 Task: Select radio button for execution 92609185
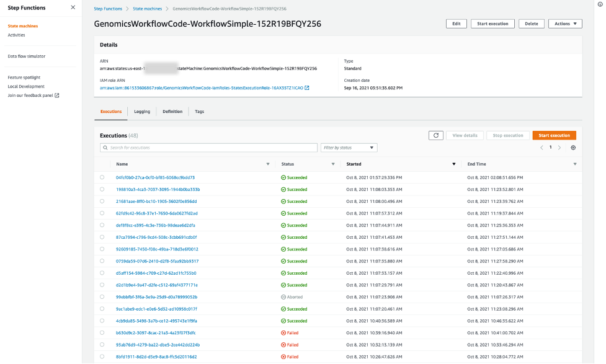point(102,249)
